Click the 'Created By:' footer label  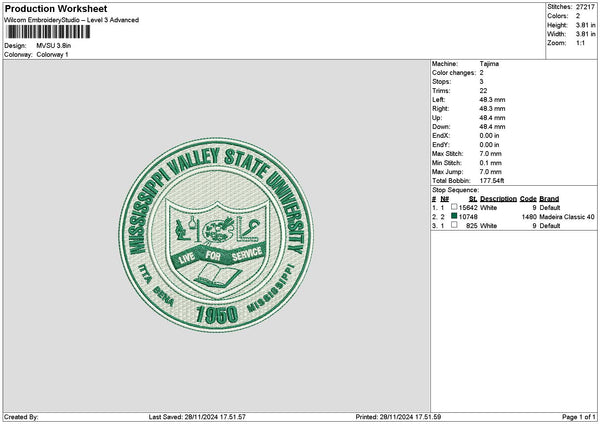click(21, 417)
